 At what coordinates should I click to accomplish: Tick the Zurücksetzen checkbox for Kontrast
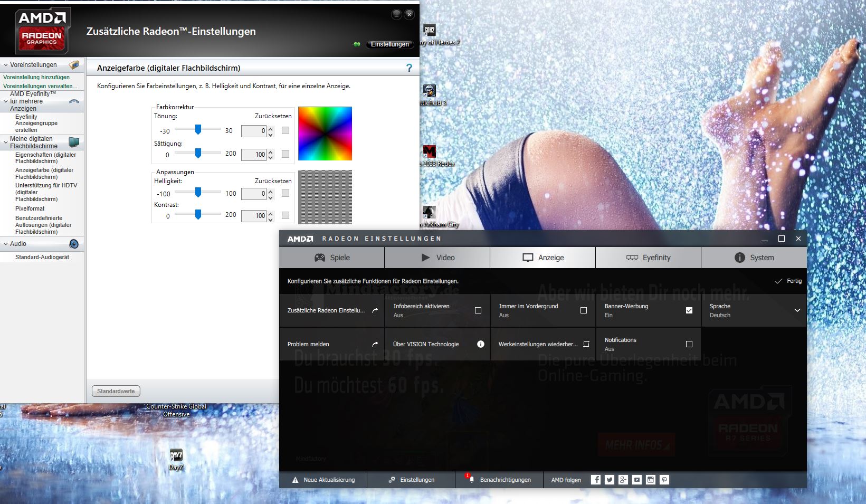click(286, 215)
